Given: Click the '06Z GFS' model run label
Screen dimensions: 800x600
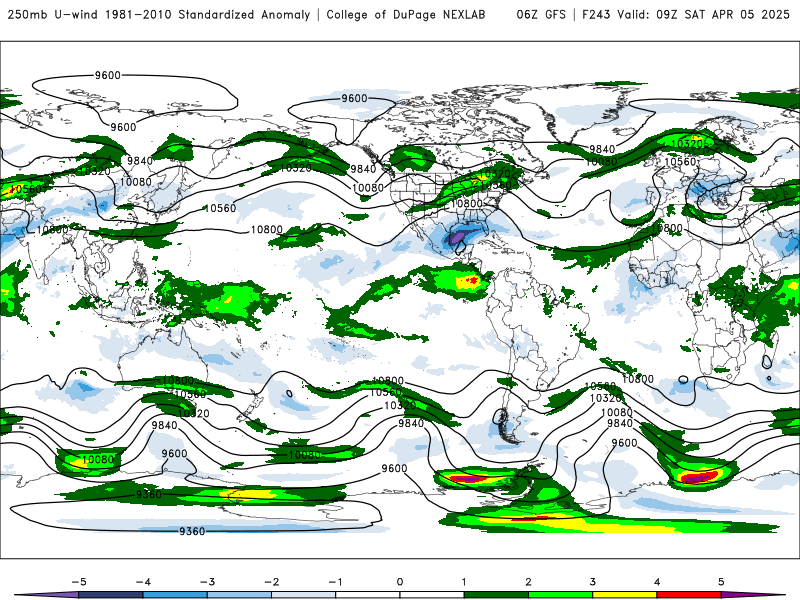Looking at the screenshot, I should tap(541, 14).
